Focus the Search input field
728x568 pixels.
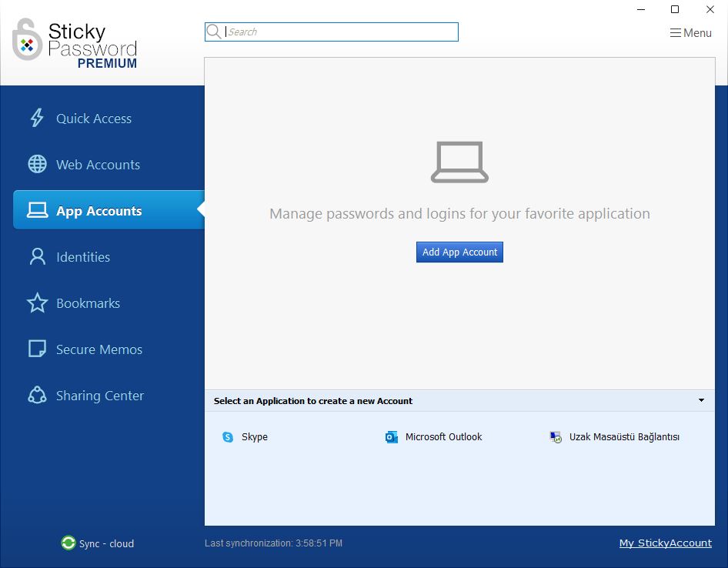click(x=332, y=32)
